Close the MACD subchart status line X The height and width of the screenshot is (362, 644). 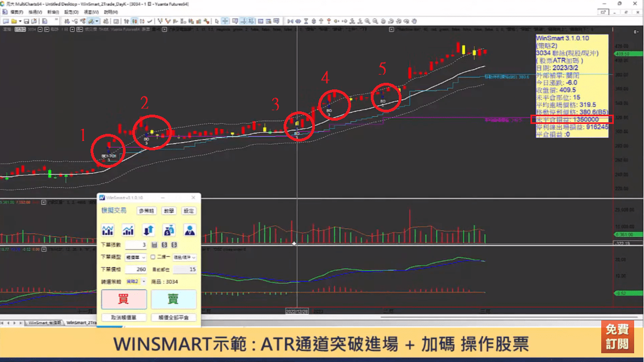coord(43,250)
